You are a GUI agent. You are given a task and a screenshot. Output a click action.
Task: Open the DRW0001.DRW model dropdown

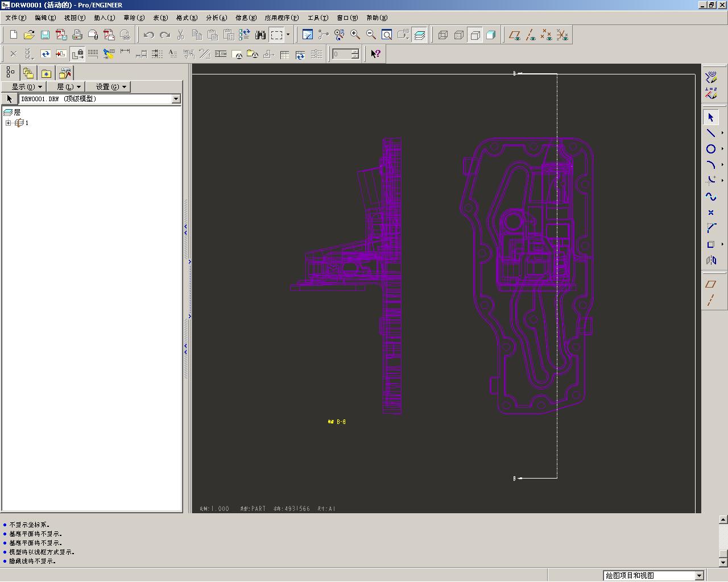[x=176, y=99]
